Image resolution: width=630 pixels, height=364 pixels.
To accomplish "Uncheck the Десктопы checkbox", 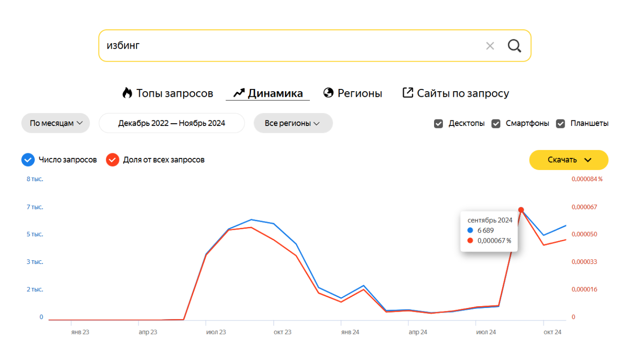I will point(439,124).
